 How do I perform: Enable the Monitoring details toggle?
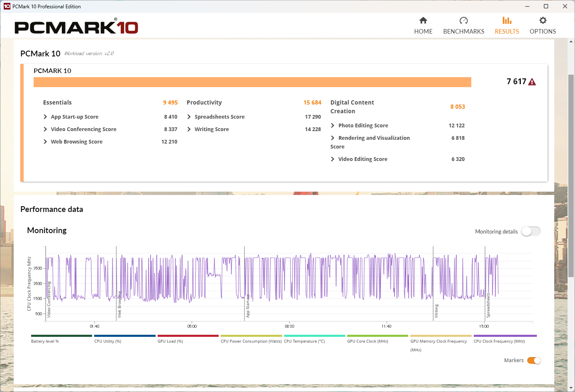[x=531, y=231]
